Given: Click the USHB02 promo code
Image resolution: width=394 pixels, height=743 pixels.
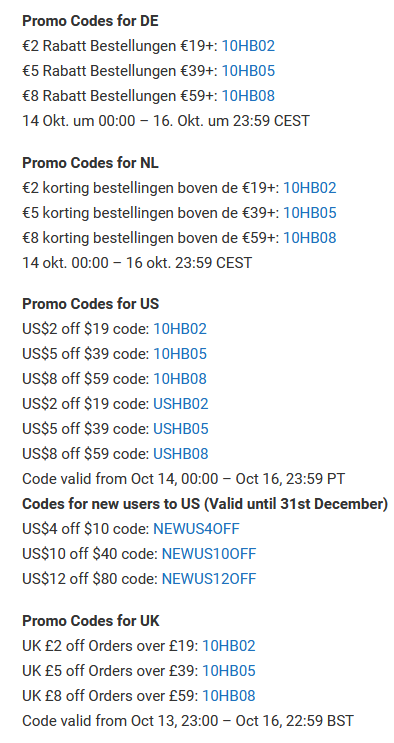Looking at the screenshot, I should 181,404.
